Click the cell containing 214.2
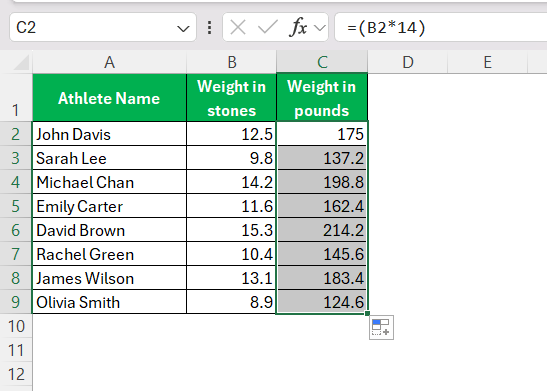547x391 pixels. (322, 230)
